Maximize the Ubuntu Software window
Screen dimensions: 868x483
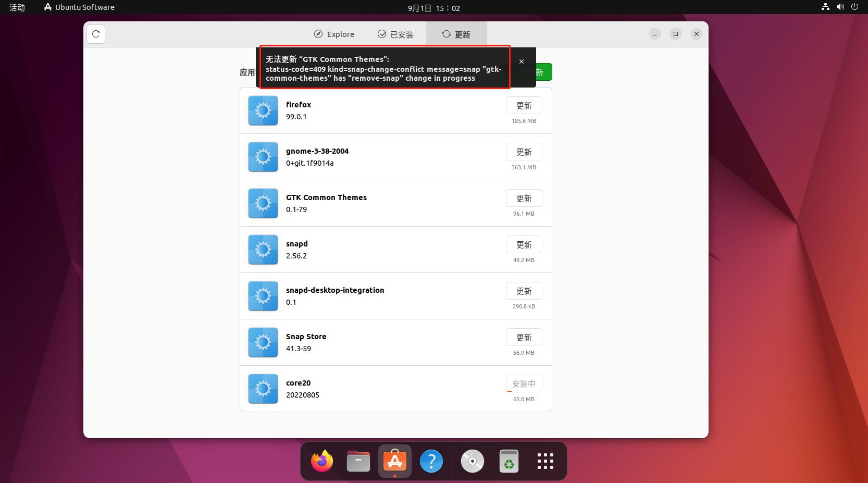tap(676, 34)
